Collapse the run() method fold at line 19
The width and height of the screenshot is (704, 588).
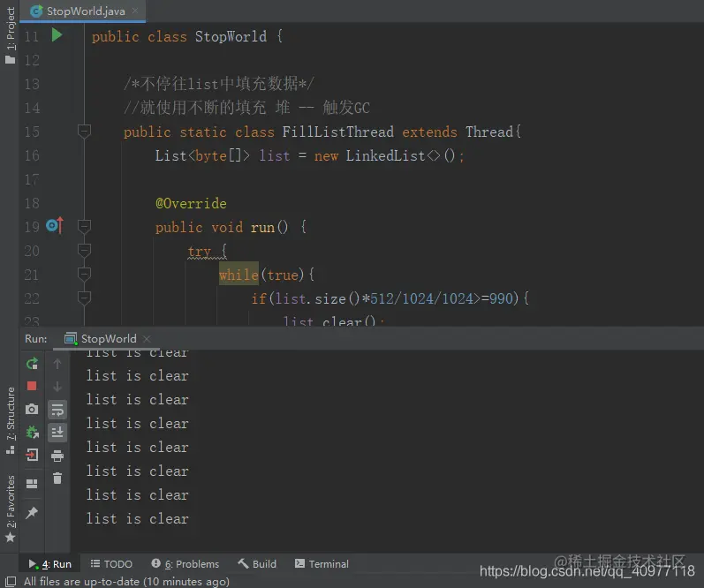tap(85, 226)
